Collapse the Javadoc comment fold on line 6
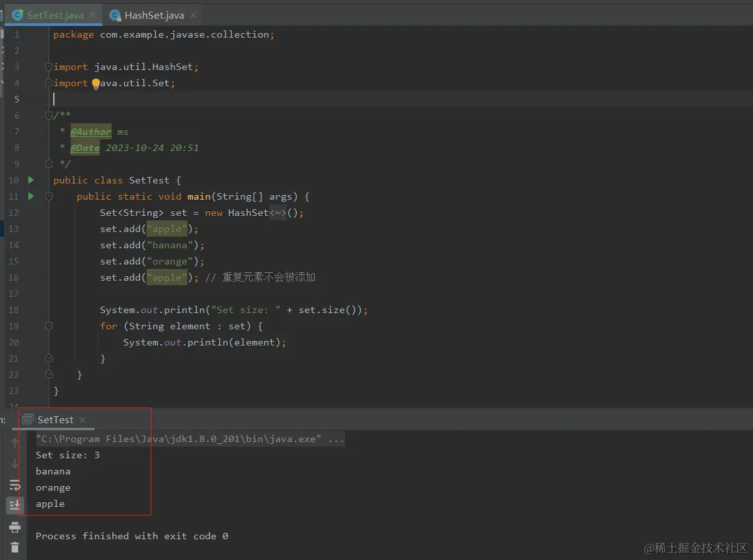The image size is (753, 560). tap(49, 115)
